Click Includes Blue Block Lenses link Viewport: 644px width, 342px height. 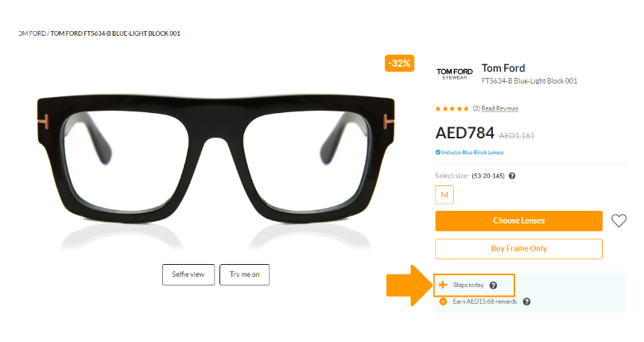click(472, 152)
